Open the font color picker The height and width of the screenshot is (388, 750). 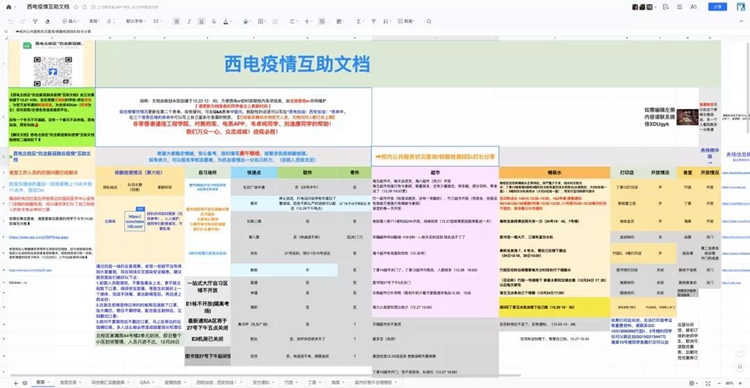click(x=227, y=22)
